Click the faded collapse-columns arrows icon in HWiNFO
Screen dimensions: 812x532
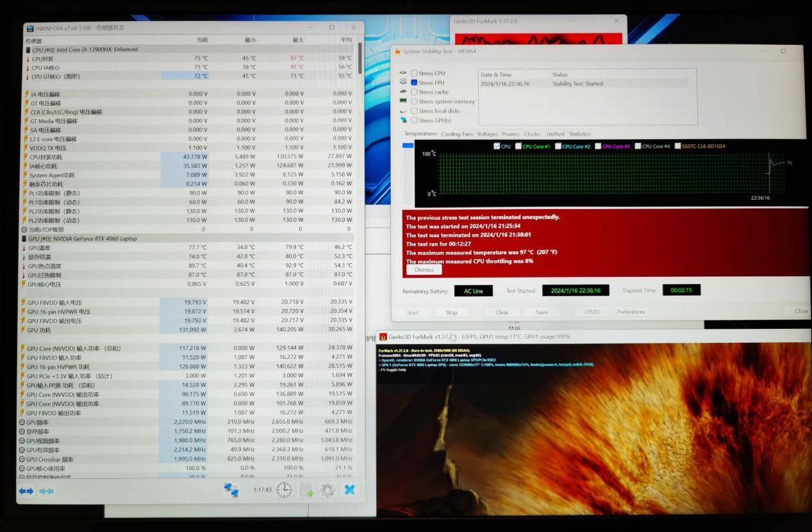pos(47,491)
